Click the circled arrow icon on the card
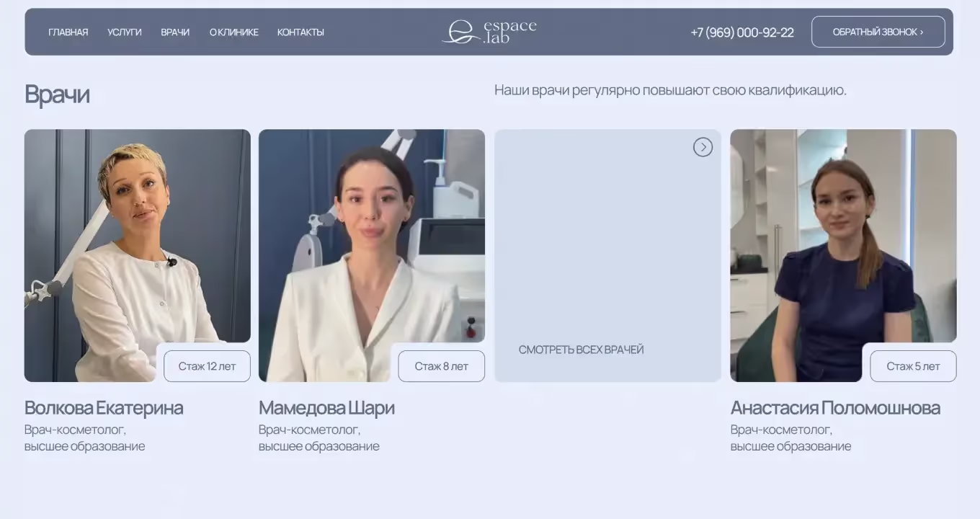Screen dimensions: 980x519 703,147
